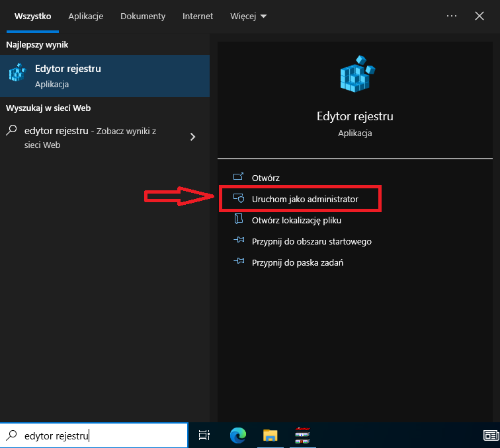The height and width of the screenshot is (448, 500).
Task: Click the Edytor rejestru icon in best result
Action: (x=18, y=75)
